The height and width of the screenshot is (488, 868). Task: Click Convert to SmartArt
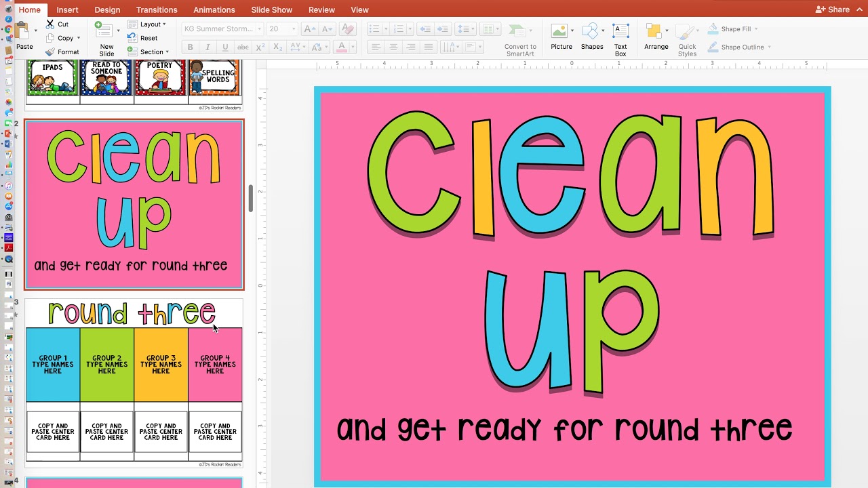pos(520,41)
